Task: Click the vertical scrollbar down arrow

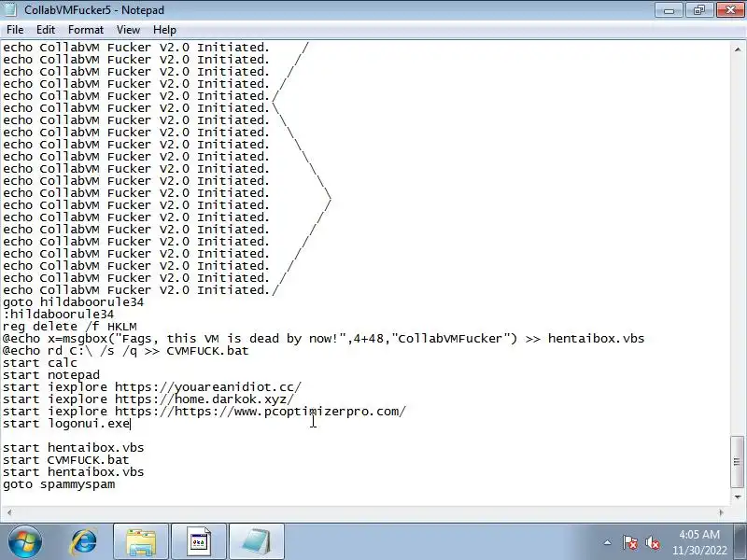Action: (738, 497)
